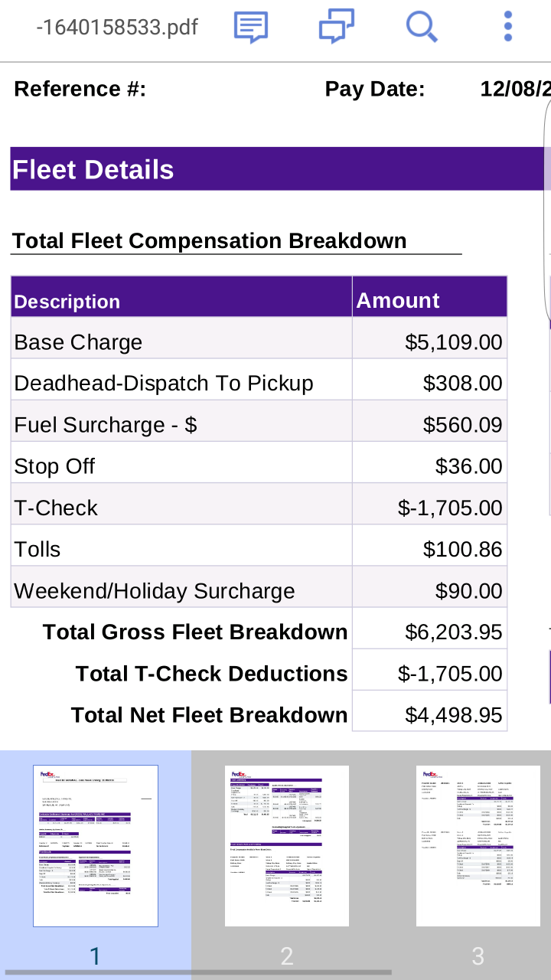This screenshot has height=980, width=551.
Task: Jump to page 3 thumbnail
Action: 478,846
